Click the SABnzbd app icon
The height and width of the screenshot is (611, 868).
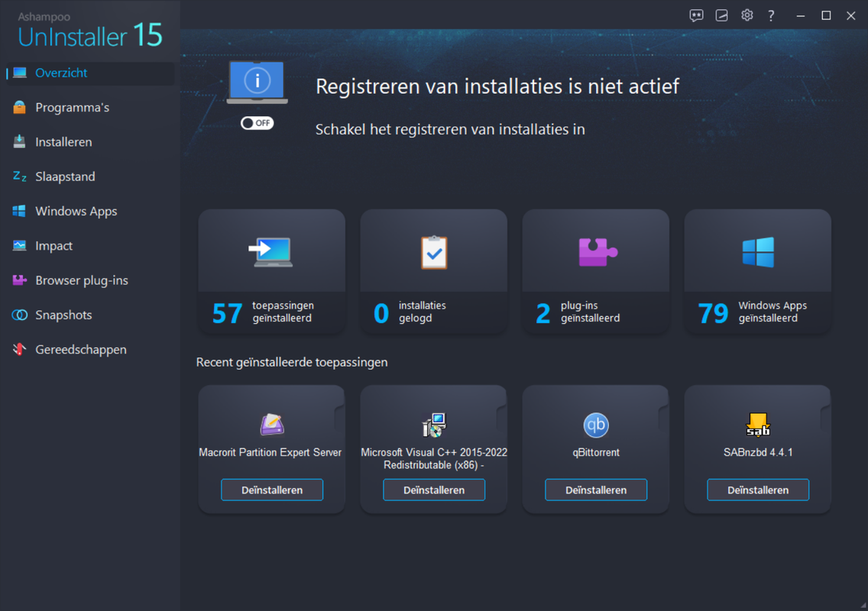(x=758, y=425)
